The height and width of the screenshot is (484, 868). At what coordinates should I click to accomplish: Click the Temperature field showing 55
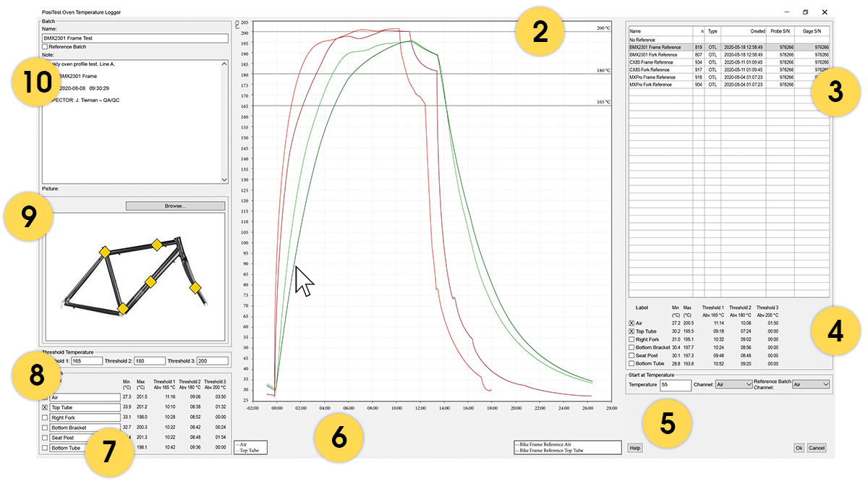tap(676, 385)
